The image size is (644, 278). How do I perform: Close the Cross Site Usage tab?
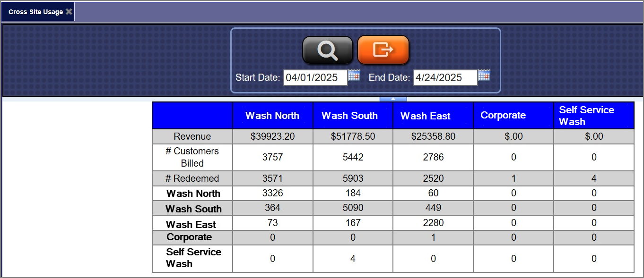[x=69, y=12]
